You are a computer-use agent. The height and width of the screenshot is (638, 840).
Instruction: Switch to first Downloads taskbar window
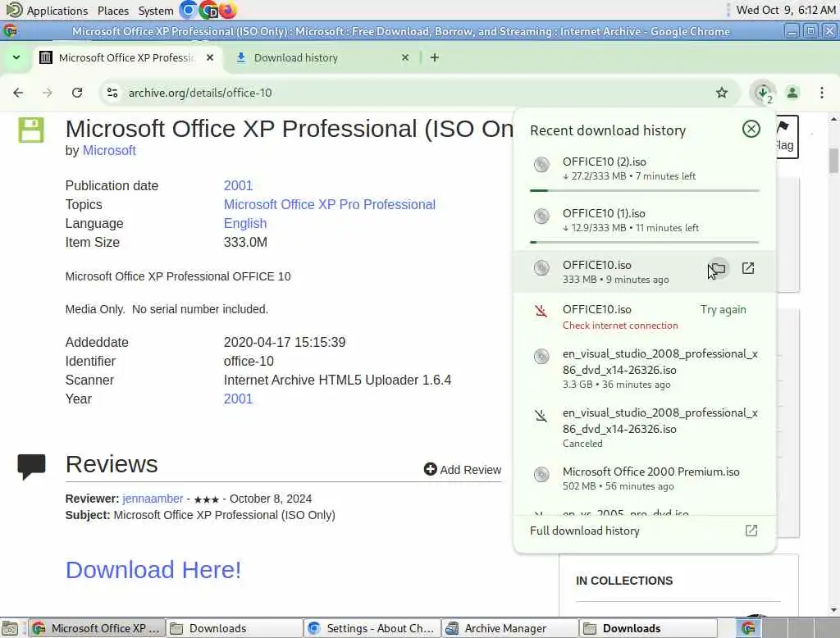point(234,628)
